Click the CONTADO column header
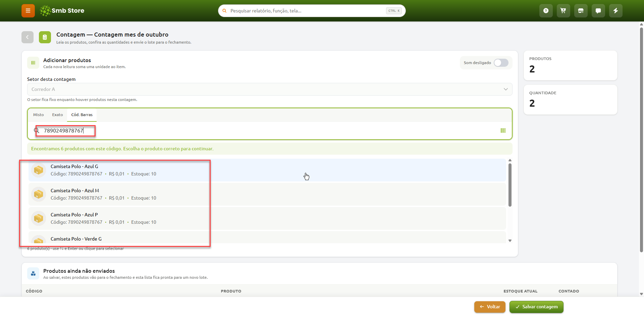 pyautogui.click(x=569, y=291)
